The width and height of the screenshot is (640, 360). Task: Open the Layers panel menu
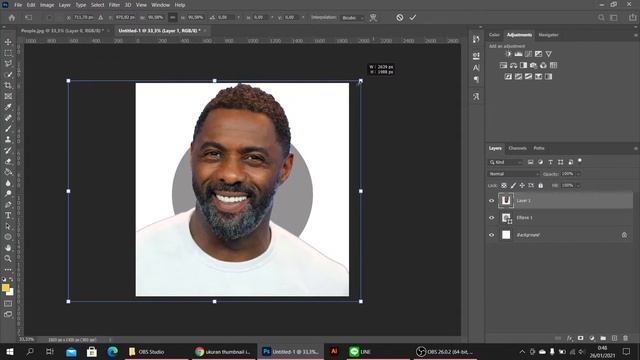click(636, 148)
